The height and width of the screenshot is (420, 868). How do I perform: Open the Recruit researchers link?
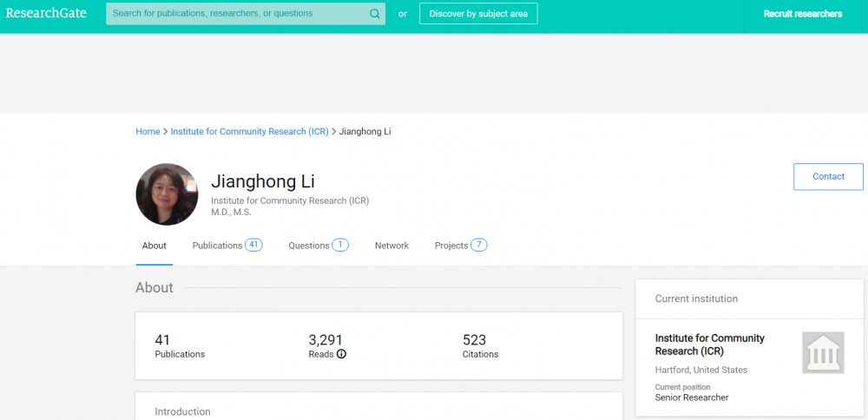coord(802,14)
